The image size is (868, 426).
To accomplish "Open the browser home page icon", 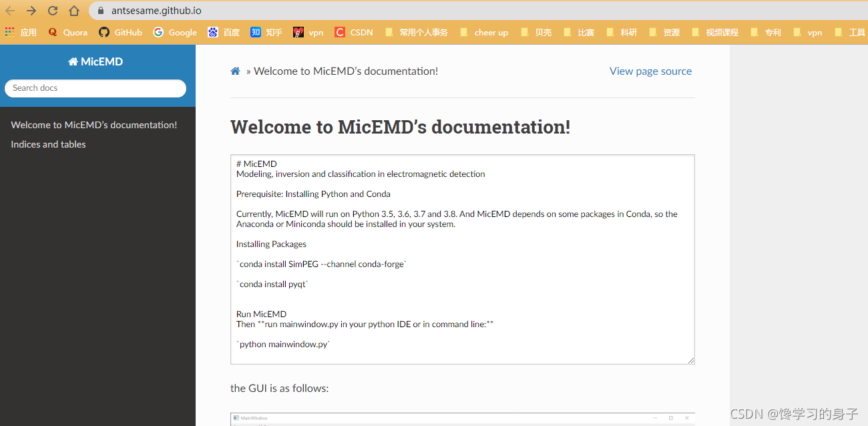I will point(74,11).
